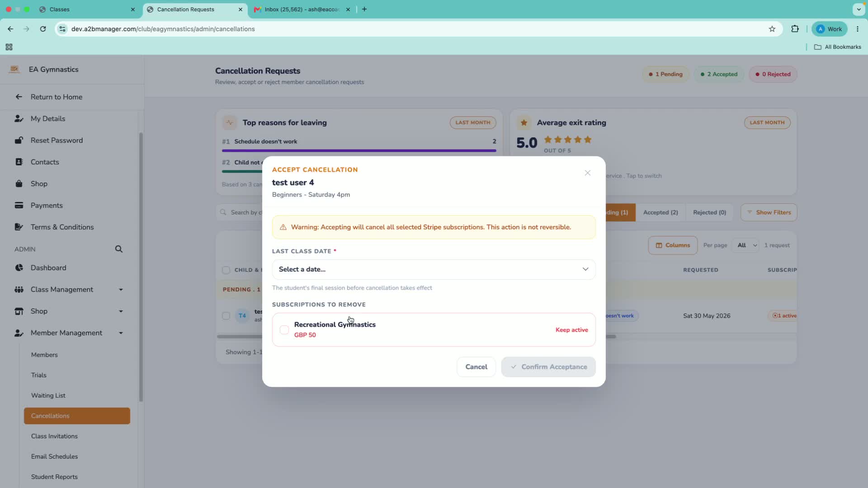Open Reset Password page
868x488 pixels.
pos(57,140)
